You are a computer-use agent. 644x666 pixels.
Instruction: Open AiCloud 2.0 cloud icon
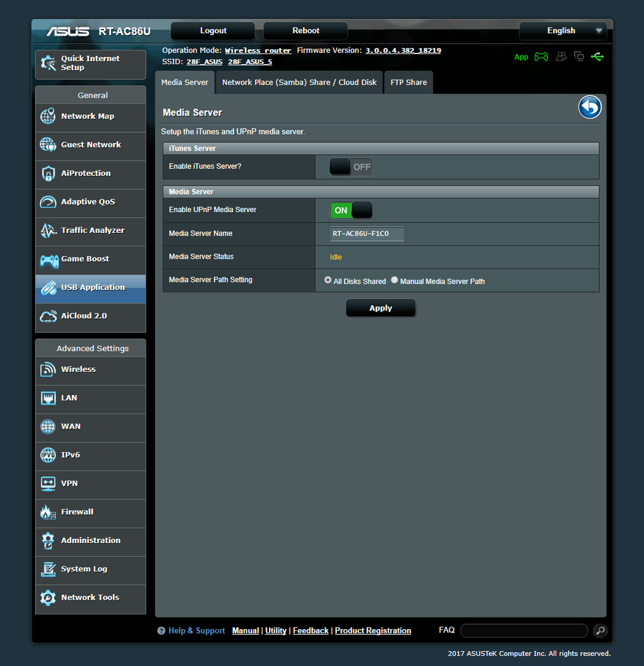click(x=48, y=316)
